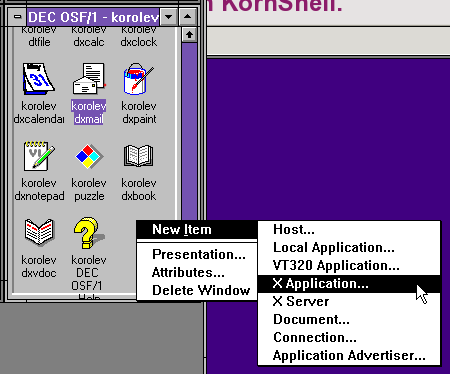The width and height of the screenshot is (450, 374).
Task: Click the korolev dxclock label
Action: pyautogui.click(x=139, y=36)
